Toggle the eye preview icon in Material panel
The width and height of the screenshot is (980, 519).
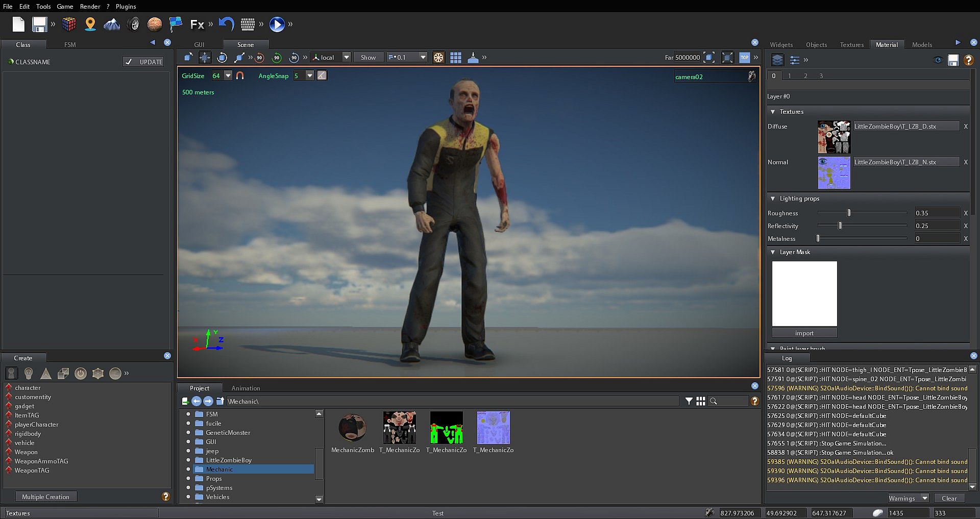click(938, 60)
